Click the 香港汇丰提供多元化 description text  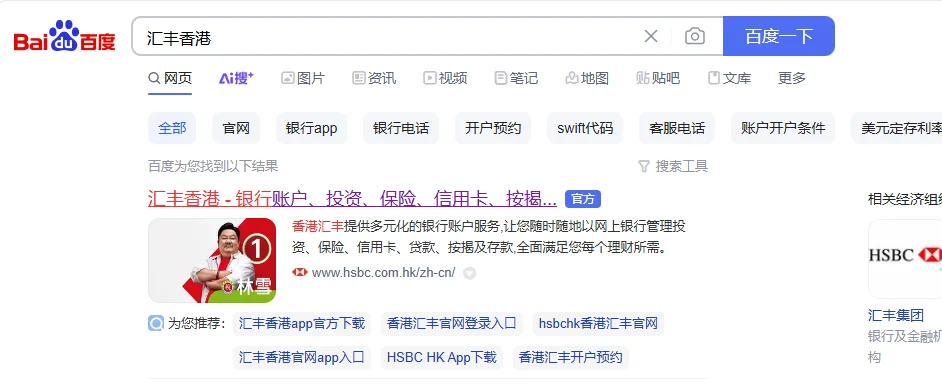tap(488, 237)
